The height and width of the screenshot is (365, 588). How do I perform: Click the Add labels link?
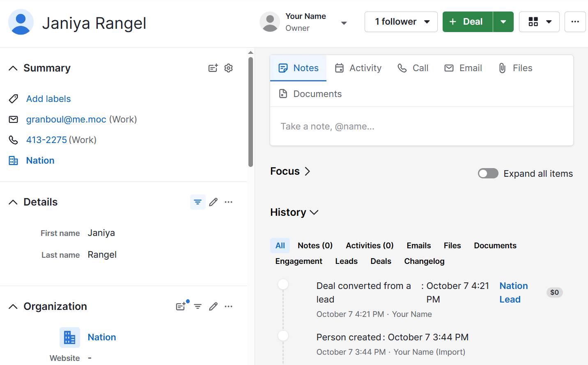point(48,99)
